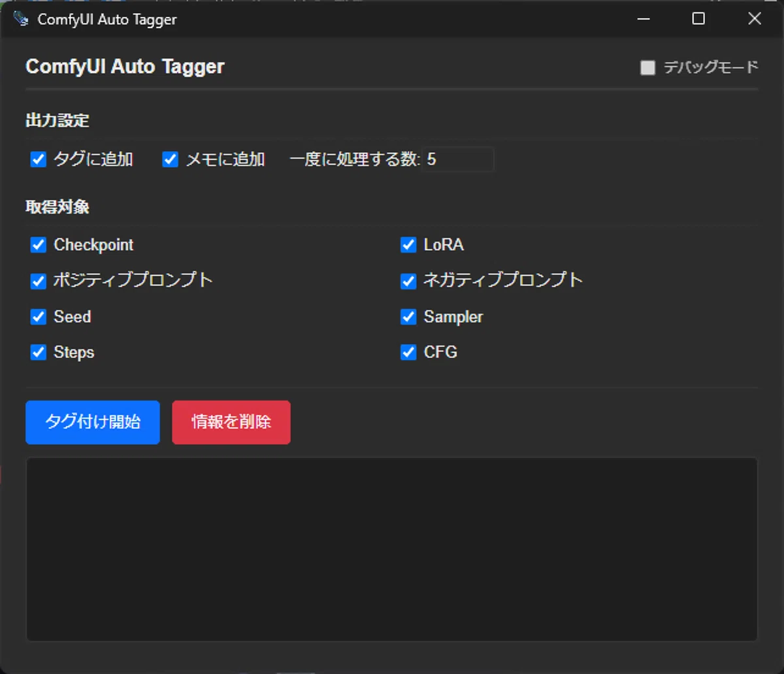Image resolution: width=784 pixels, height=674 pixels.
Task: Uncheck the Seed option
Action: pos(39,317)
